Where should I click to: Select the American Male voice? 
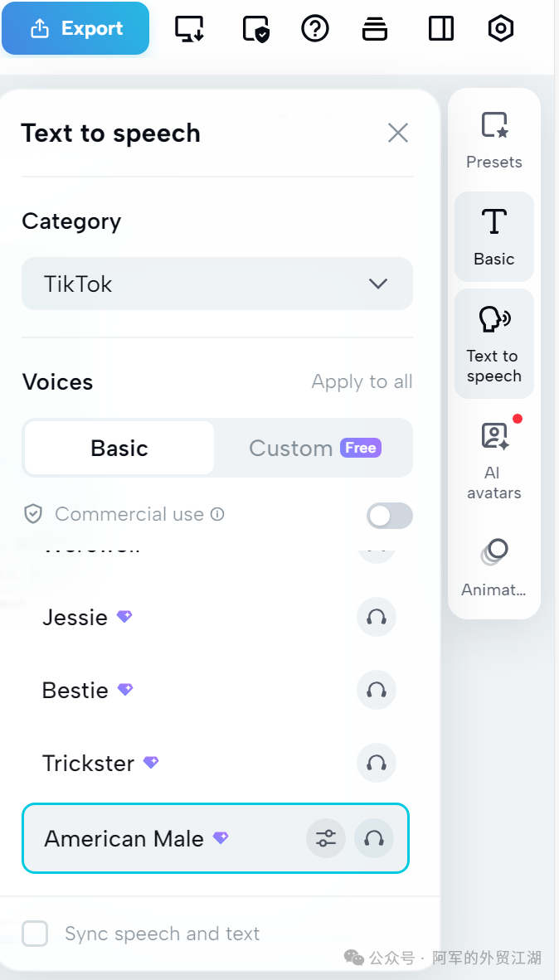point(124,838)
